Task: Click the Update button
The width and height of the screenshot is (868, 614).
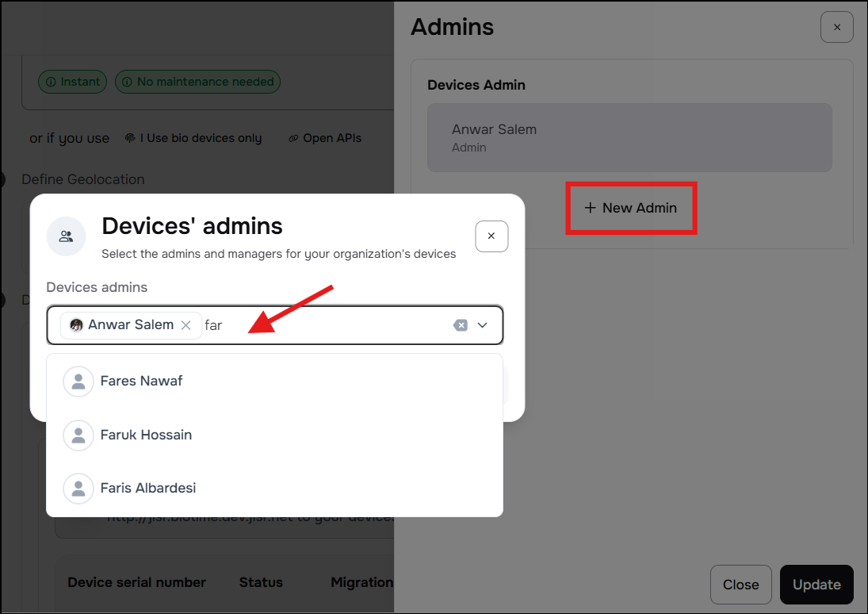Action: click(x=816, y=585)
